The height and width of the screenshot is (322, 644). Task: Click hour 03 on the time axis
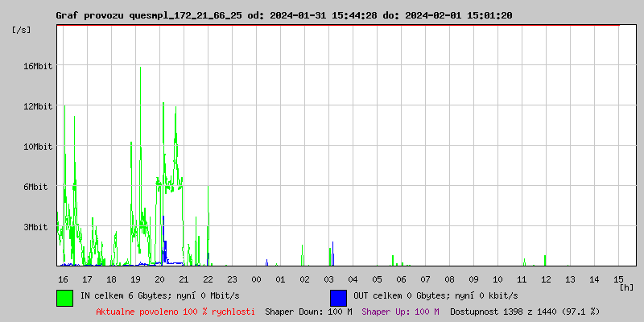[x=328, y=279]
